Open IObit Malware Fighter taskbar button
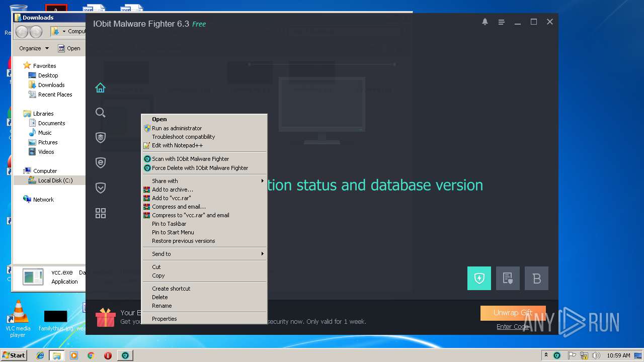Screen dimensions: 644x362 125,355
